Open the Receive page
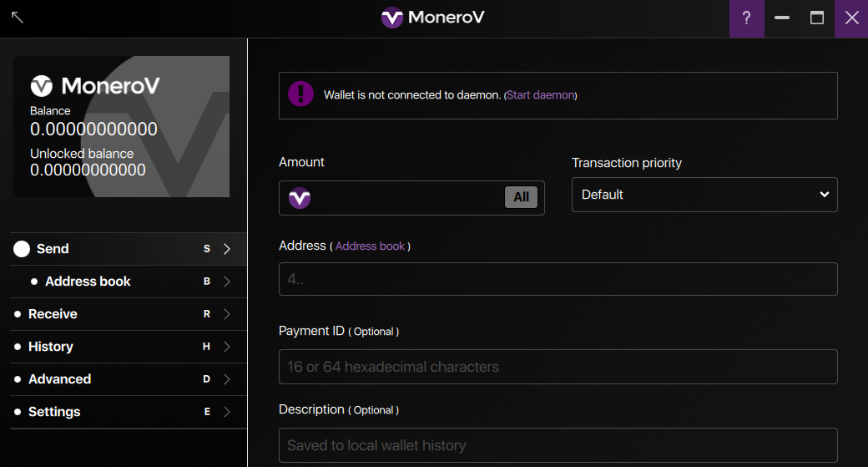The image size is (868, 467). click(x=129, y=314)
